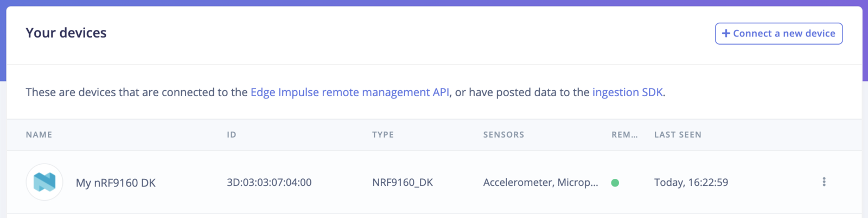
Task: Click the SENSORS column header
Action: click(x=503, y=135)
